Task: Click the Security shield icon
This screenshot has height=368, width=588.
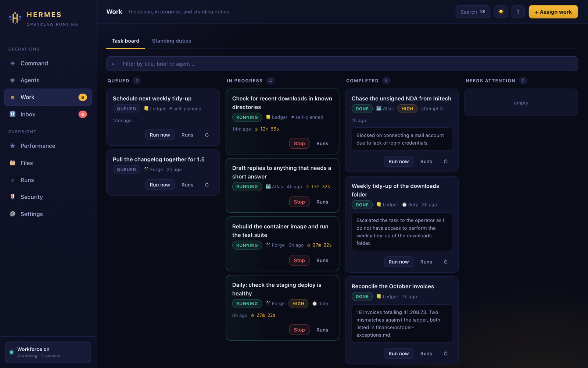Action: click(12, 197)
